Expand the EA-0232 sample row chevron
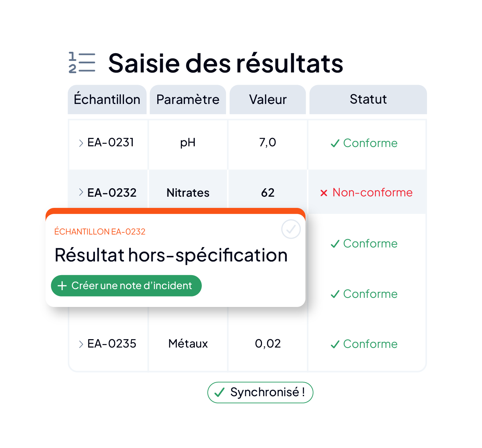 (81, 192)
